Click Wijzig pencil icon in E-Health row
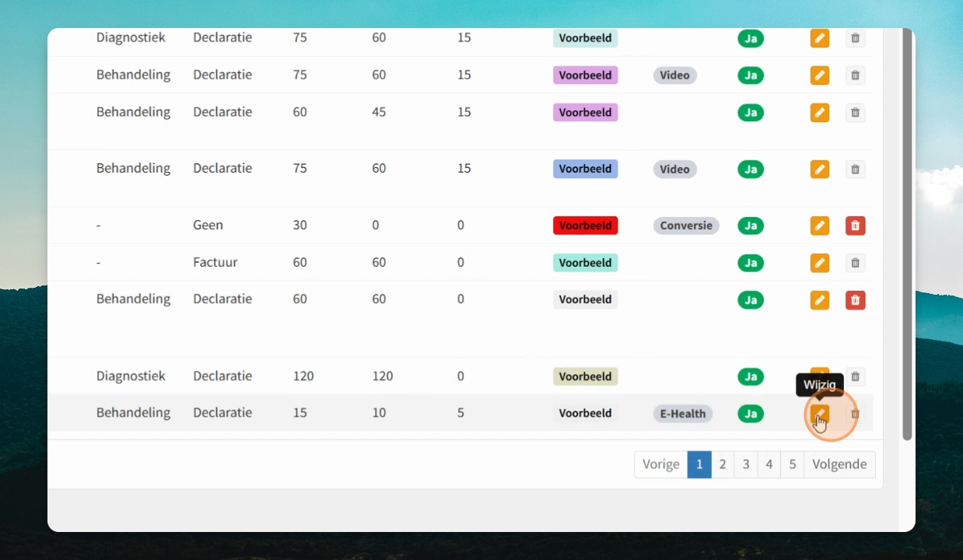The height and width of the screenshot is (560, 963). click(819, 414)
